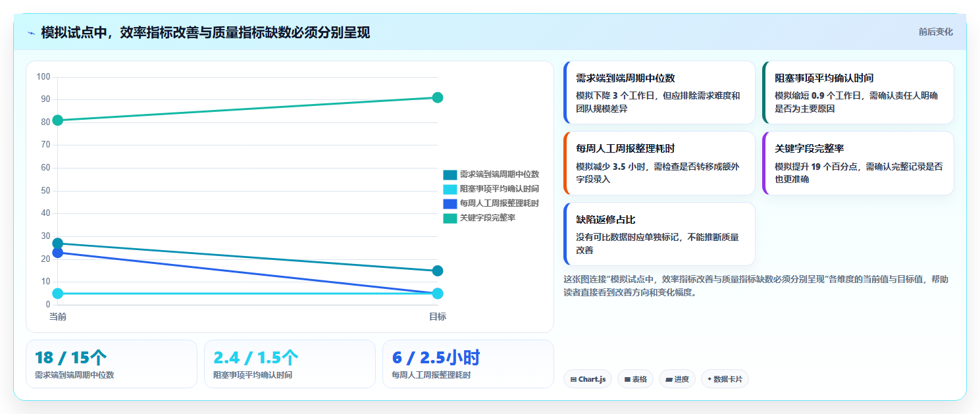Image resolution: width=980 pixels, height=414 pixels.
Task: Click the 100 y-axis label
Action: click(43, 77)
